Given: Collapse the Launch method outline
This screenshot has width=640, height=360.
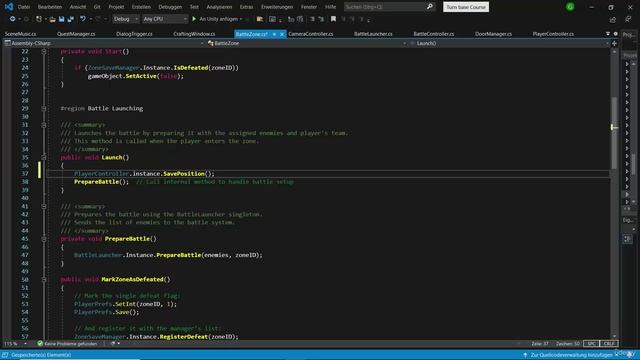Looking at the screenshot, I should click(44, 158).
